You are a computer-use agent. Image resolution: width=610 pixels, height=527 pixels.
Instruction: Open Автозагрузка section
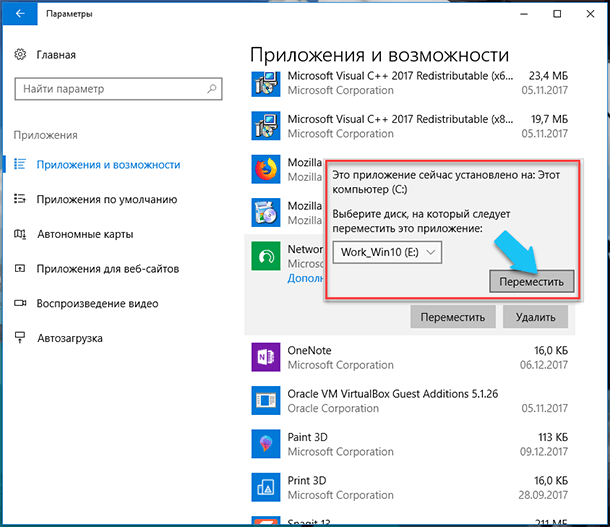point(70,338)
